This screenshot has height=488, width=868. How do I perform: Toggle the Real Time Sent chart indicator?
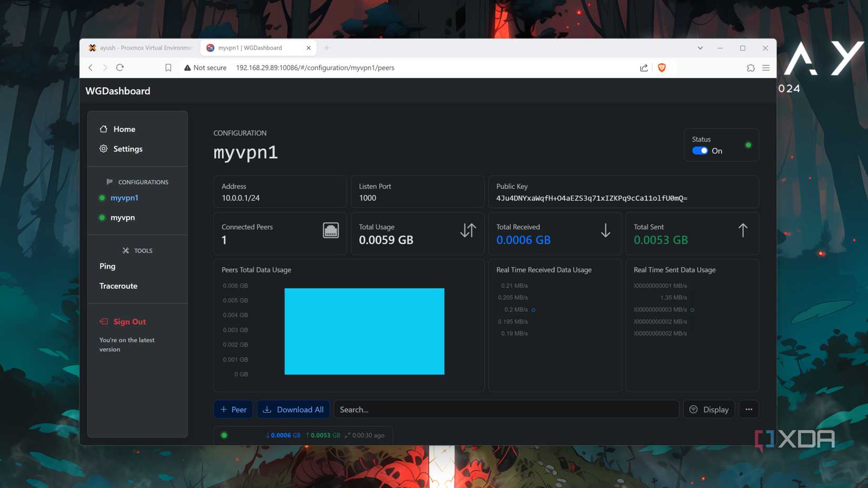(693, 310)
